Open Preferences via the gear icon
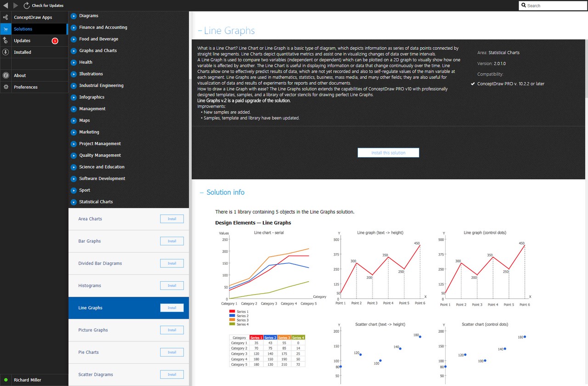Viewport: 588px width, 386px height. tap(6, 87)
